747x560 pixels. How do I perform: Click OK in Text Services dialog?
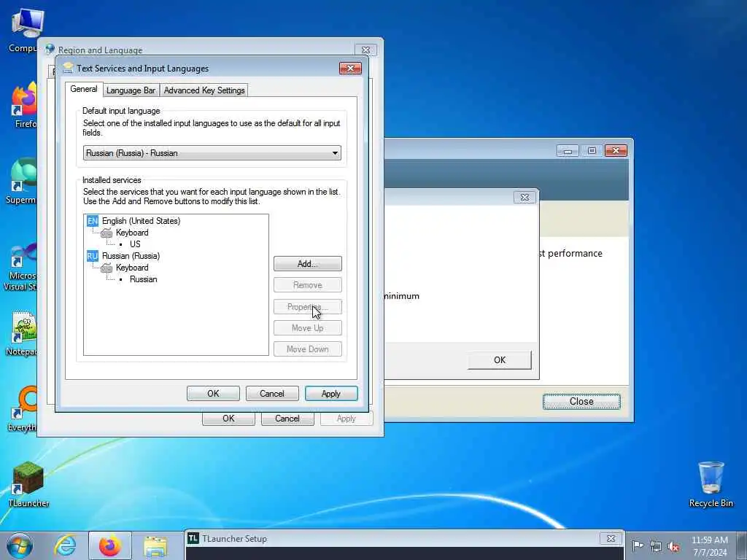[214, 394]
